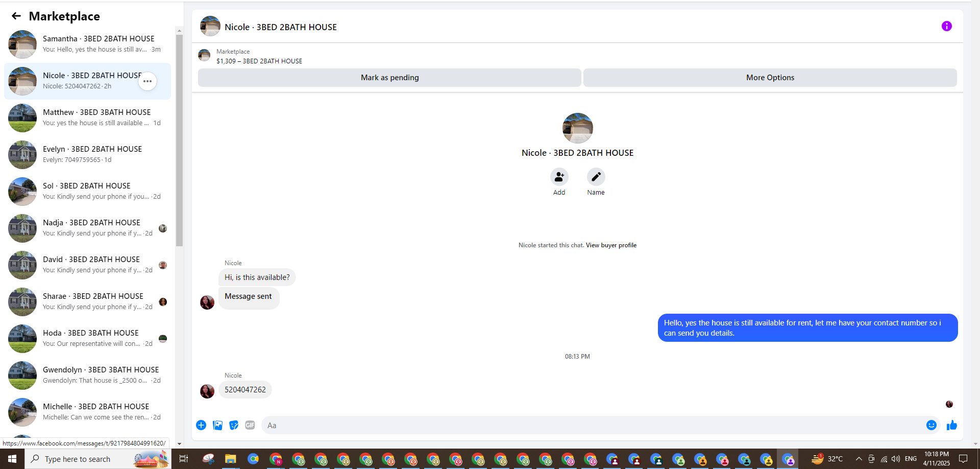Open Sharae's 3BED 2BATH HOUSE conversation
This screenshot has height=469, width=980.
(88, 302)
